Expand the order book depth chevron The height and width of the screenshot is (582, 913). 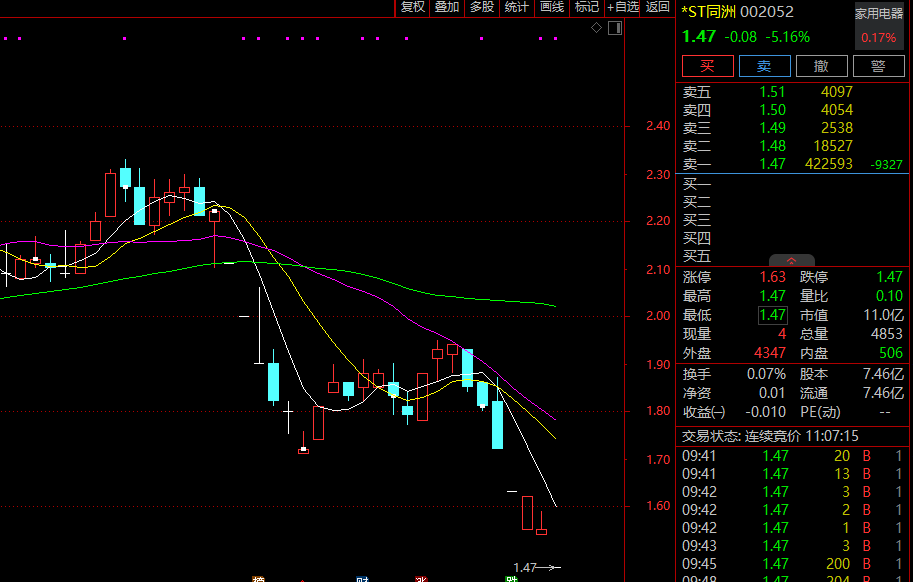pos(791,261)
